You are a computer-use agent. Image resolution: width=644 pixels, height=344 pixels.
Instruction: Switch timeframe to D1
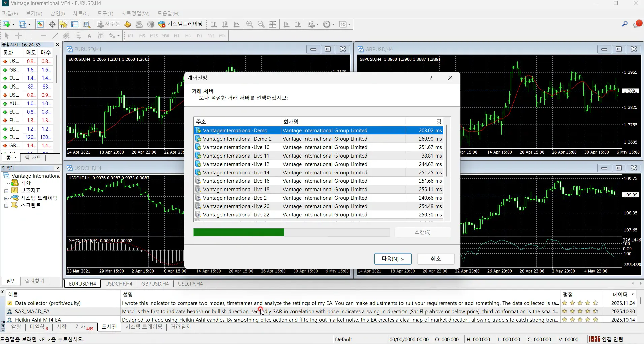coord(200,36)
